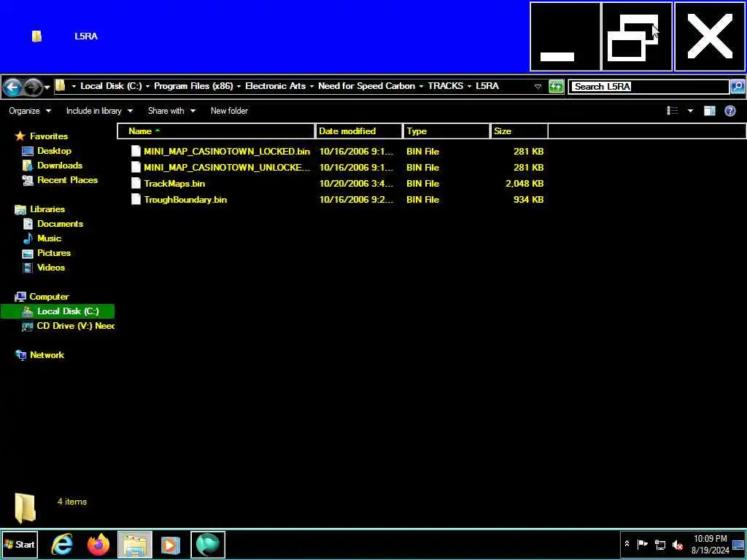Select Computer in the navigation pane
This screenshot has height=560, width=747.
[49, 297]
